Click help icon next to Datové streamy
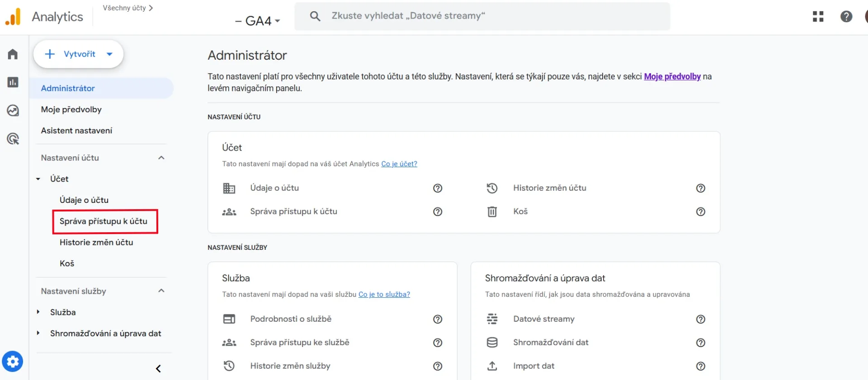The height and width of the screenshot is (380, 868). pyautogui.click(x=701, y=319)
